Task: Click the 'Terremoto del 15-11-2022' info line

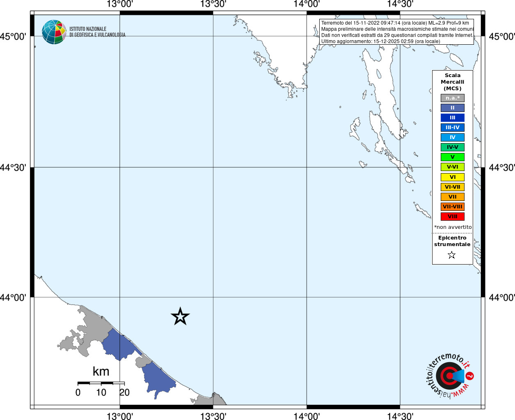Action: (x=395, y=23)
